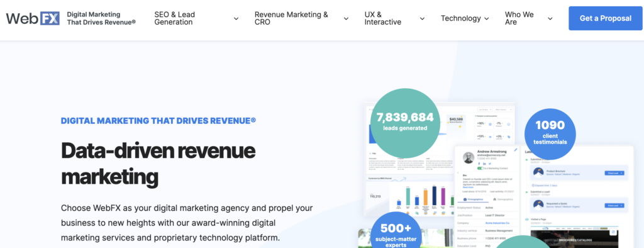Click the clock icon beside Elapsed time
This screenshot has height=248, width=644.
click(533, 186)
